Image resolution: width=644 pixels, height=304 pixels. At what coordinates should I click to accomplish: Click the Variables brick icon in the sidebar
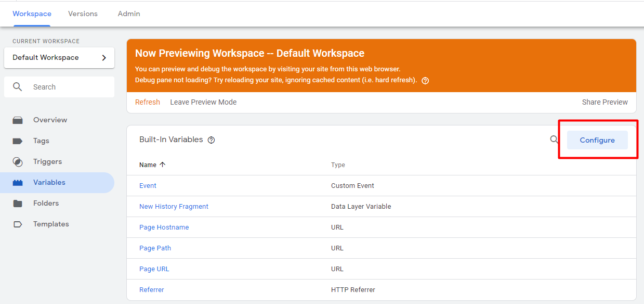[18, 183]
